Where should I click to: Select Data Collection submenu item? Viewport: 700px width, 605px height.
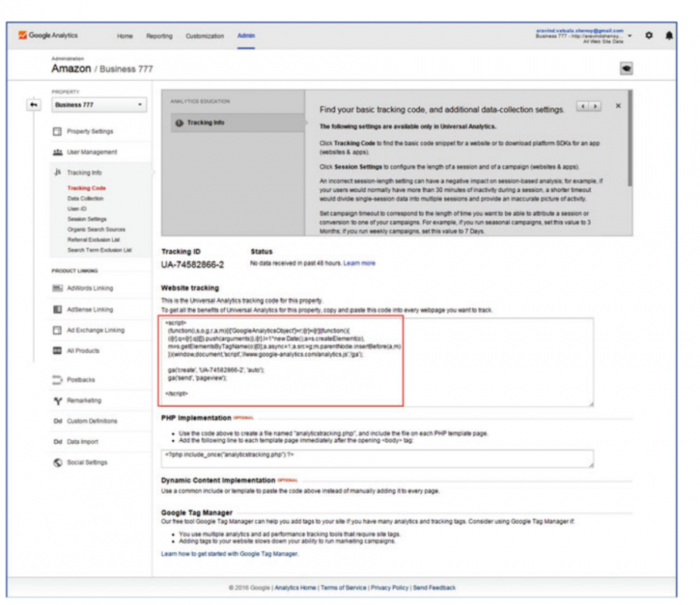tap(86, 199)
